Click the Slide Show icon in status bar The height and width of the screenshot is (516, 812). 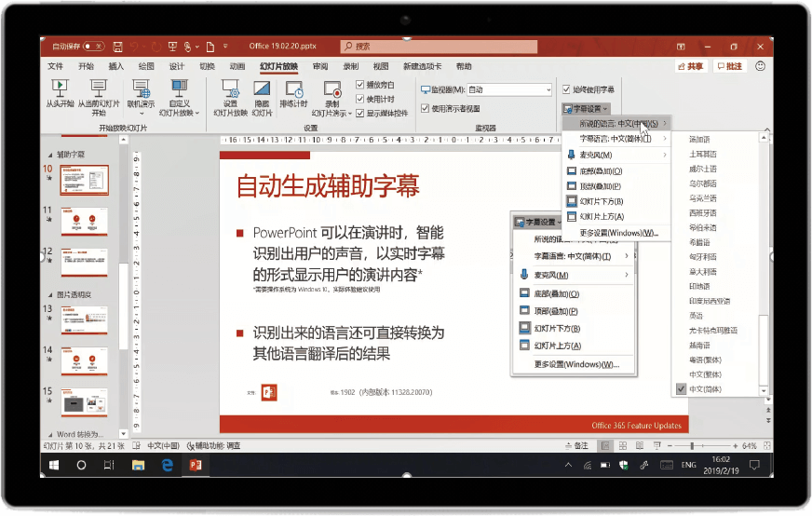pos(657,445)
